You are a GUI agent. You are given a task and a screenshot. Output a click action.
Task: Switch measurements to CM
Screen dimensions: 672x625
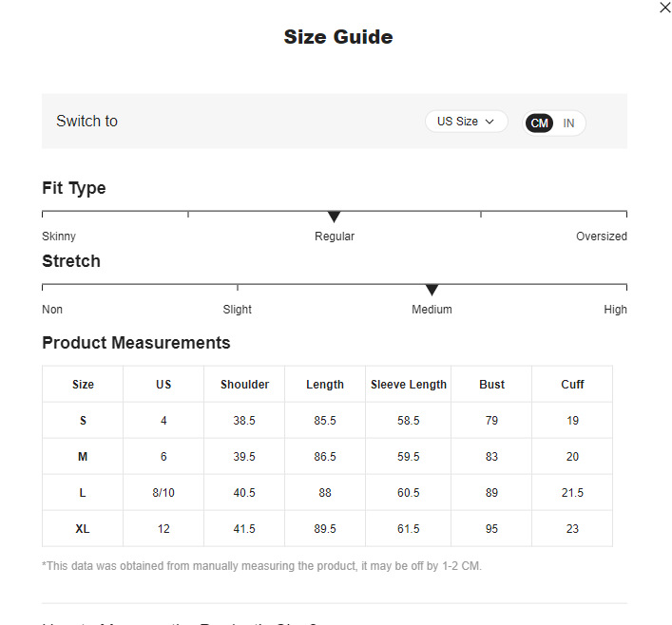540,123
